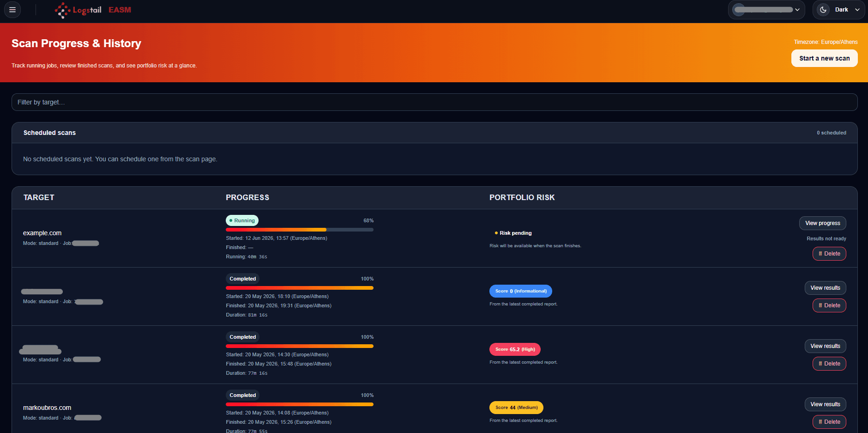
Task: View results for the Score 0 scan
Action: point(825,288)
